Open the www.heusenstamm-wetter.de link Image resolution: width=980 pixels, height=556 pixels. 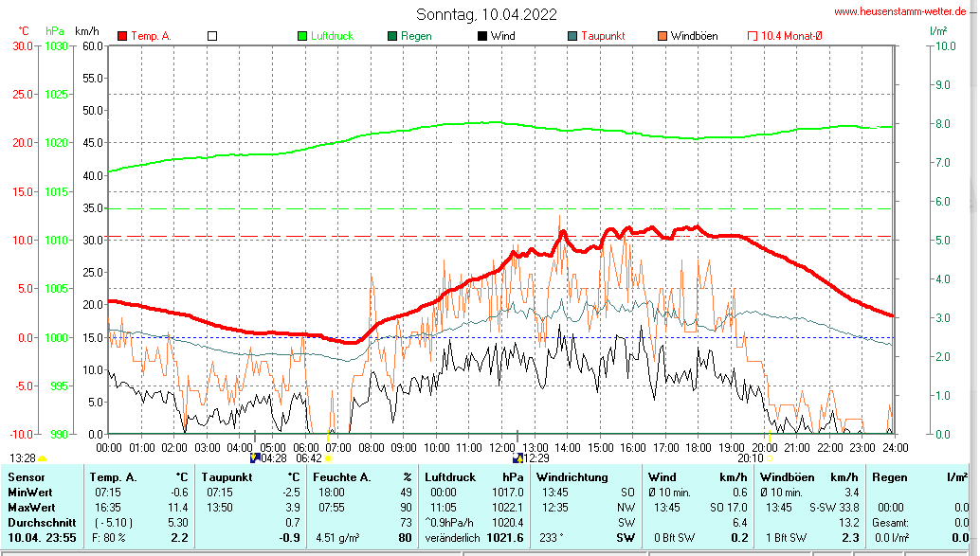click(903, 10)
